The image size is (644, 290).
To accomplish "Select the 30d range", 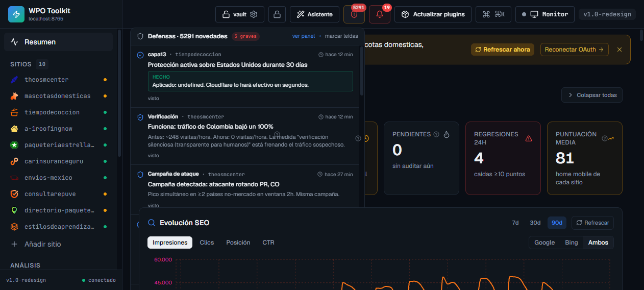I will (x=535, y=223).
